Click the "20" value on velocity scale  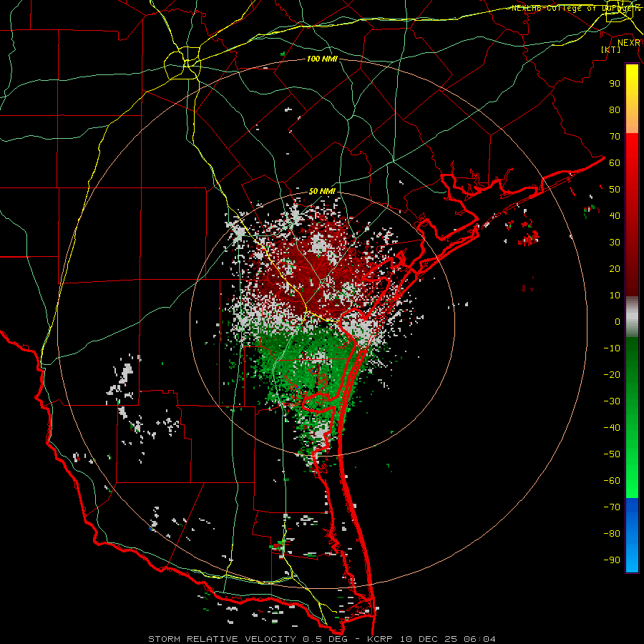coord(615,268)
